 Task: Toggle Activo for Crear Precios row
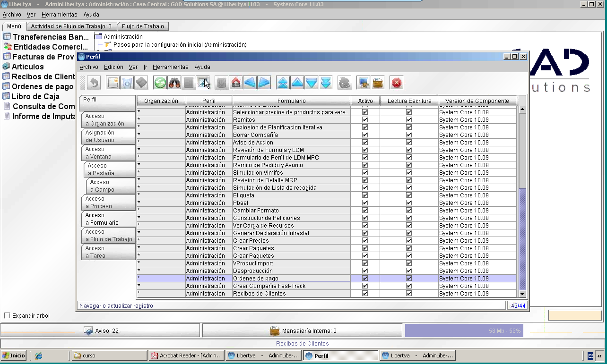coord(365,241)
